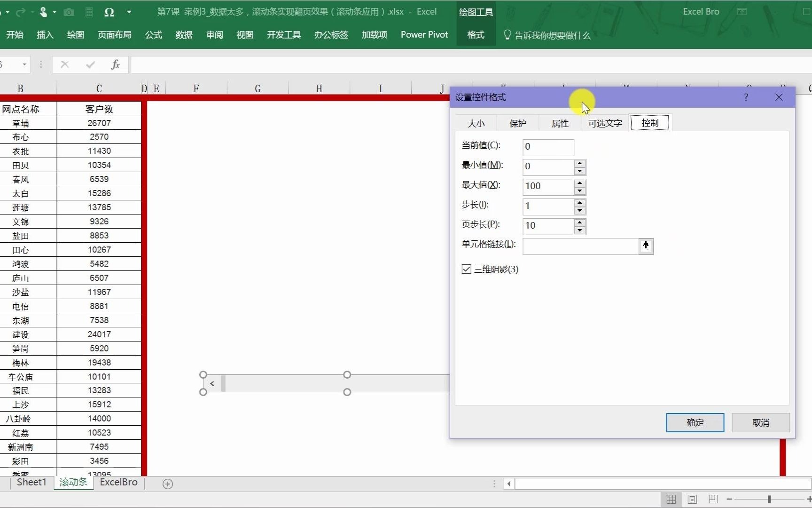Click the formula bar input area

pyautogui.click(x=471, y=64)
